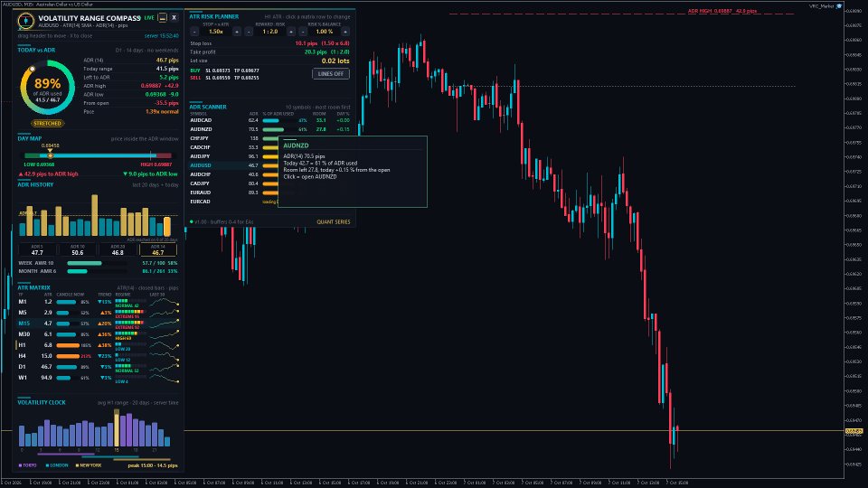Screen dimensions: 868x488
Task: Click the WEEK AWR 10 progress bar
Action: point(98,263)
